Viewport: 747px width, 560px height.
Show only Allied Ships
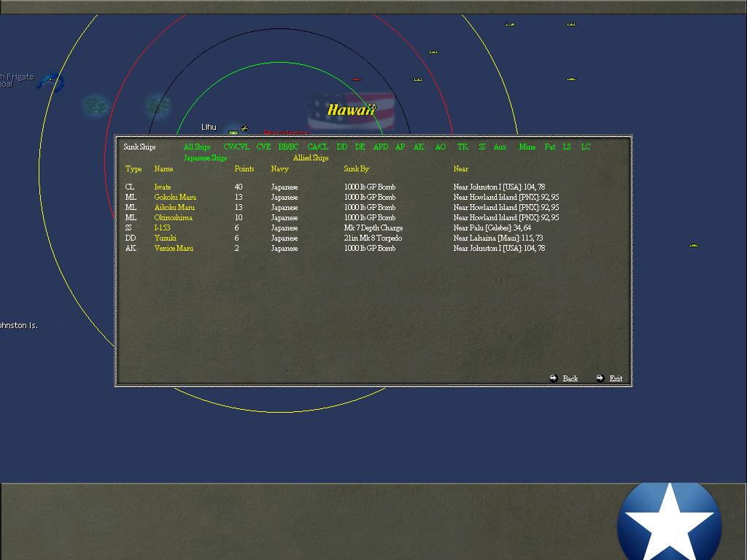[311, 158]
